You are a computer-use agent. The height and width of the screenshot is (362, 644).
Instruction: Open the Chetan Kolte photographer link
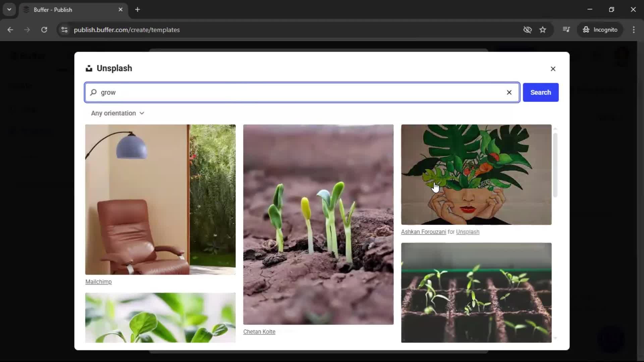[x=259, y=331]
